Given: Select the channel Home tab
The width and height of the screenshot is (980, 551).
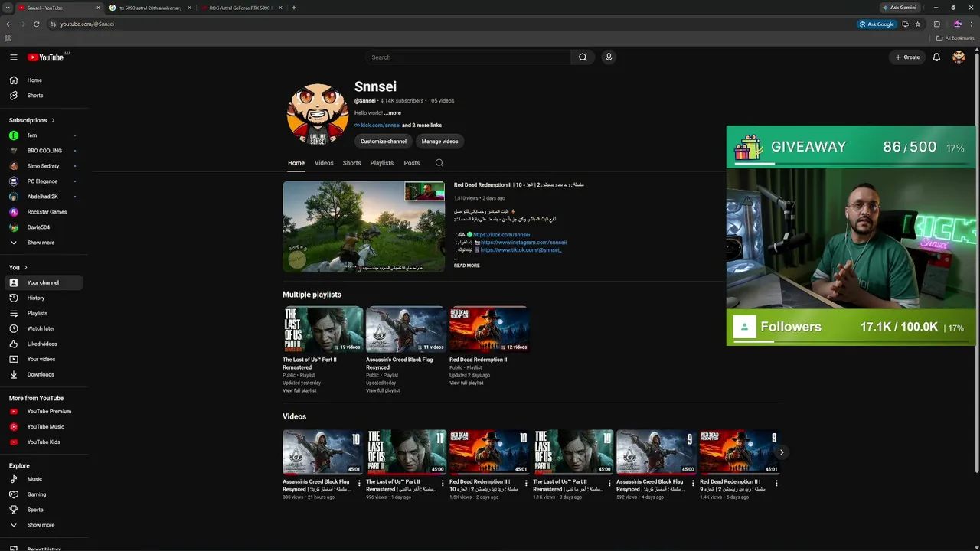Looking at the screenshot, I should 296,163.
